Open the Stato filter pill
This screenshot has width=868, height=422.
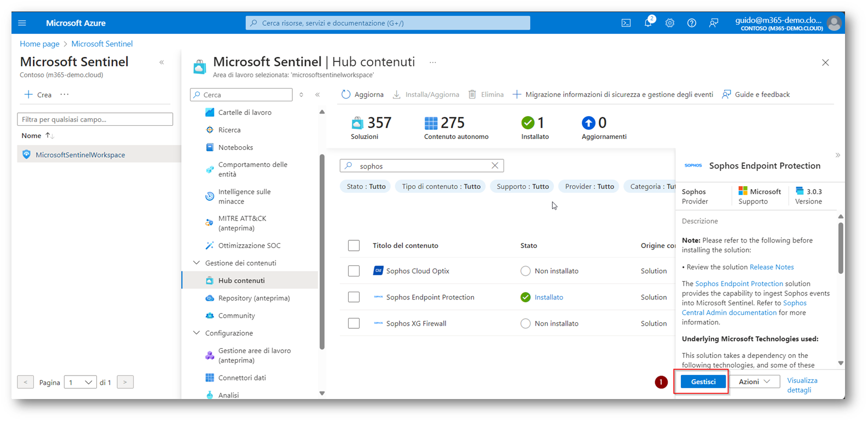(366, 187)
